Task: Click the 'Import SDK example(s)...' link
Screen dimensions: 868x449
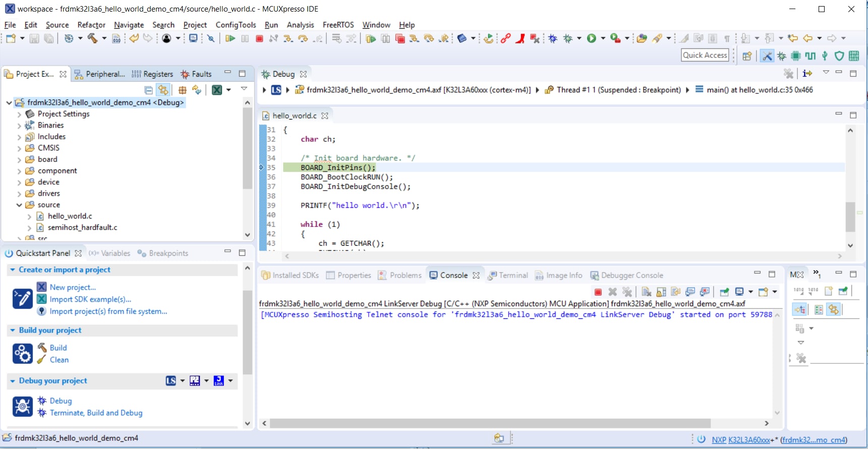Action: click(x=90, y=299)
